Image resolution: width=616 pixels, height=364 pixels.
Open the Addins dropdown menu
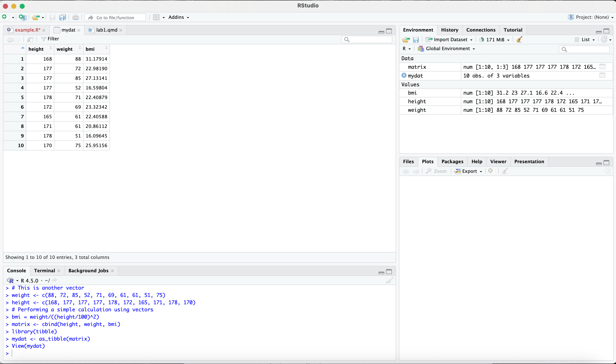coord(178,17)
